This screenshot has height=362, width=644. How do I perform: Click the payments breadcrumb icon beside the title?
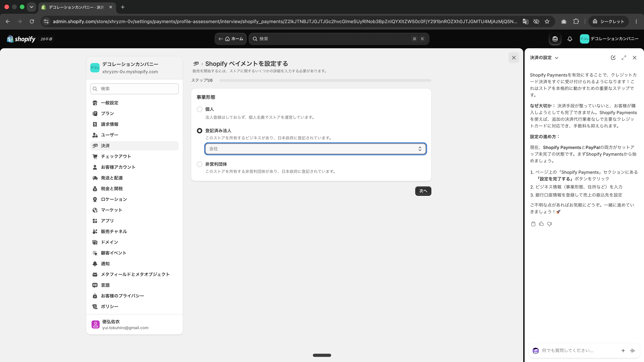(x=196, y=64)
